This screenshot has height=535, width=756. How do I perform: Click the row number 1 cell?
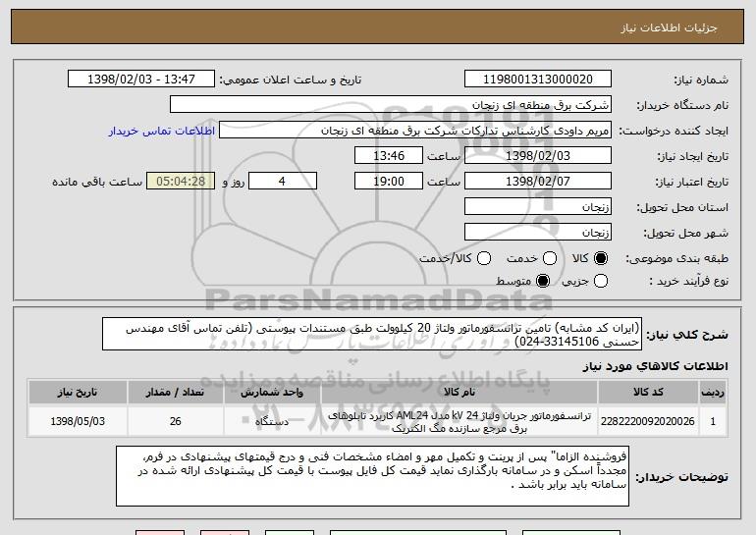[x=713, y=421]
